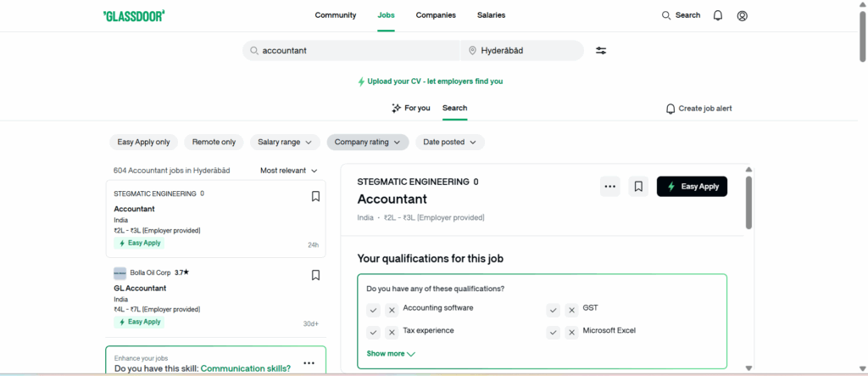Click the 604 Accountant jobs in Hyderābād text
This screenshot has height=376, width=868.
click(x=171, y=171)
